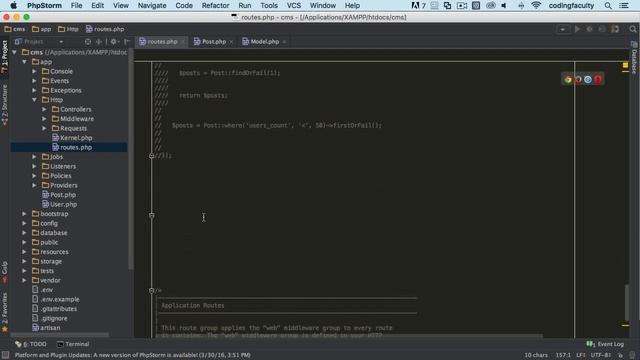Click the Http breadcrumb in navigation bar
Viewport: 640px width, 360px height.
(x=68, y=29)
